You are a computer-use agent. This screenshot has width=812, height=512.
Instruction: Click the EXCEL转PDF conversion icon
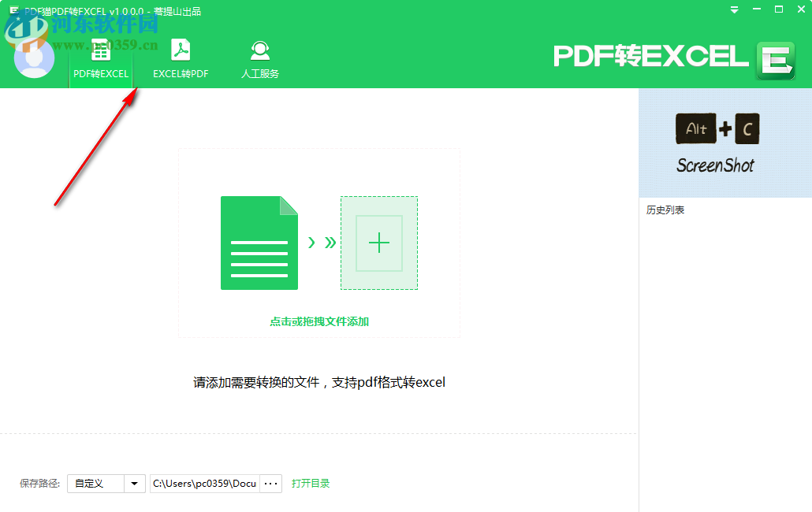[x=180, y=50]
